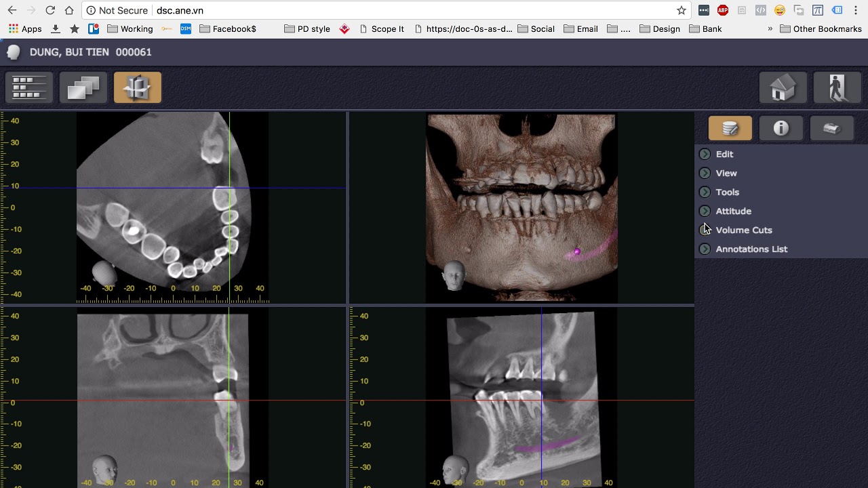The width and height of the screenshot is (868, 488).
Task: Open the Email bookmarks folder
Action: [580, 29]
